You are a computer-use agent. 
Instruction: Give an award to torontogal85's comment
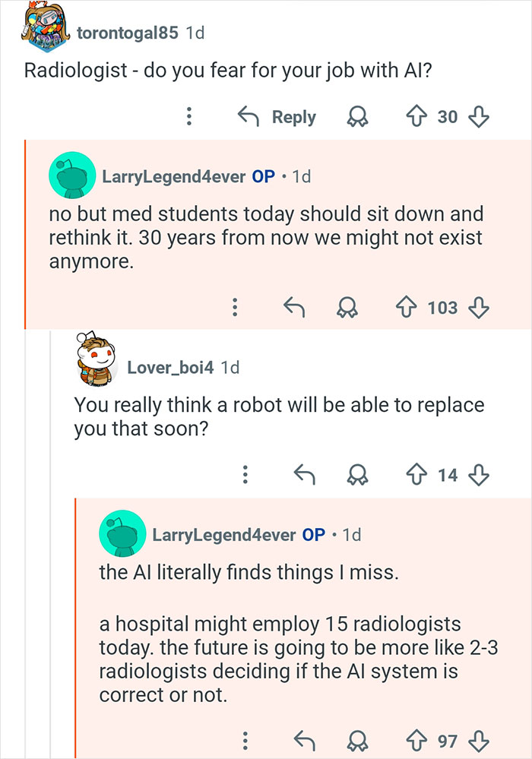pos(355,117)
